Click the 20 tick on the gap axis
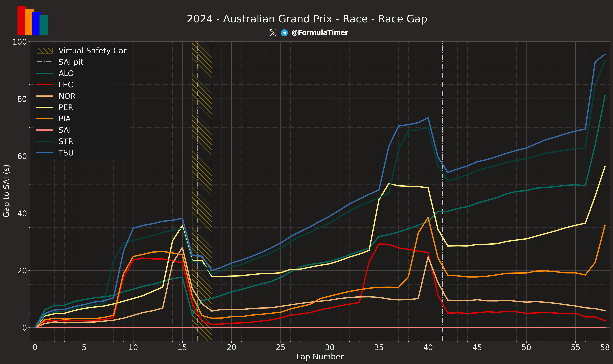Viewport: 613px width, 364px height. tap(22, 271)
